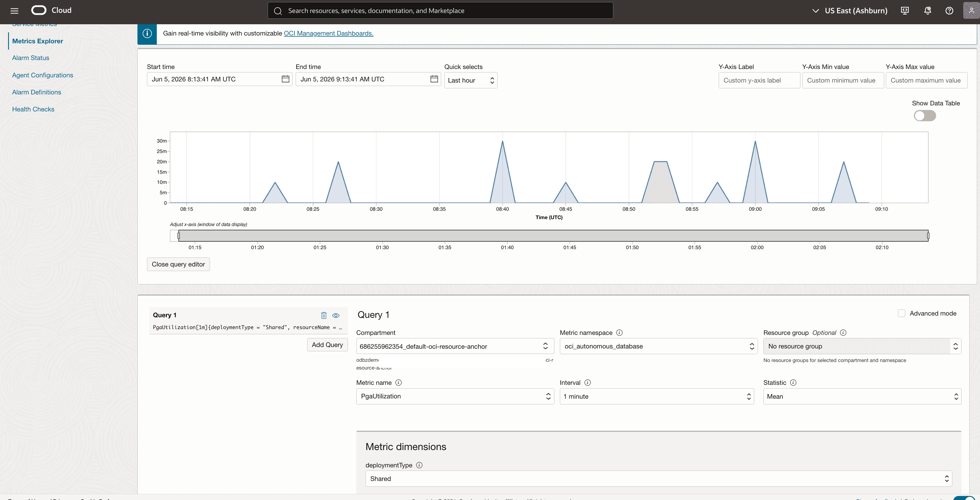Click the Metric name info icon
This screenshot has width=980, height=500.
pyautogui.click(x=398, y=383)
